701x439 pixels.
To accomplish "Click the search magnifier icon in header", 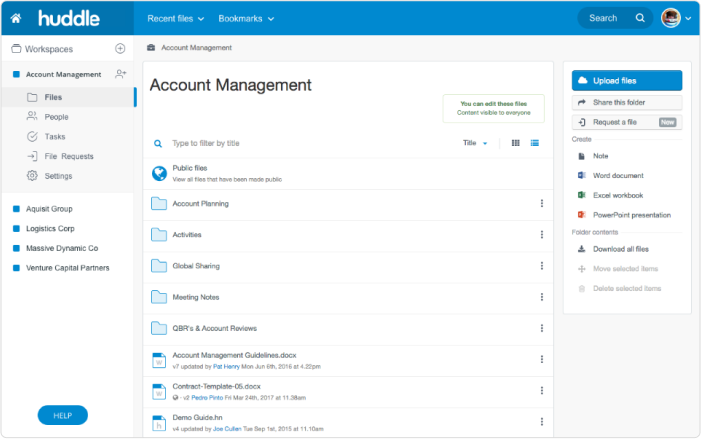I will coord(640,18).
